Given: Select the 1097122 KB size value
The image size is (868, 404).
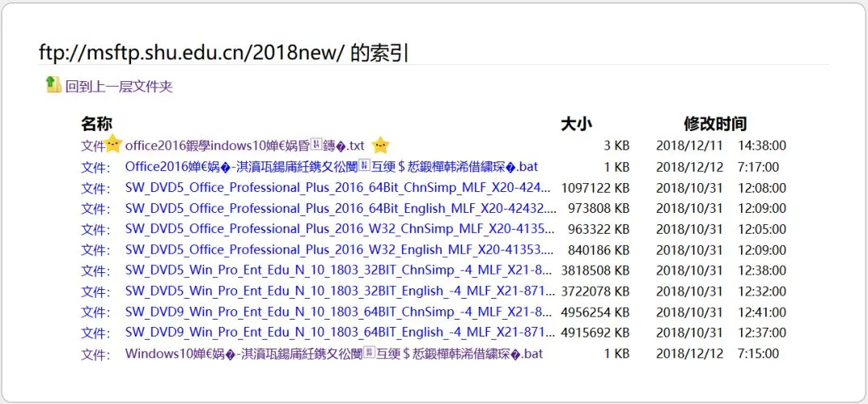Looking at the screenshot, I should [595, 188].
